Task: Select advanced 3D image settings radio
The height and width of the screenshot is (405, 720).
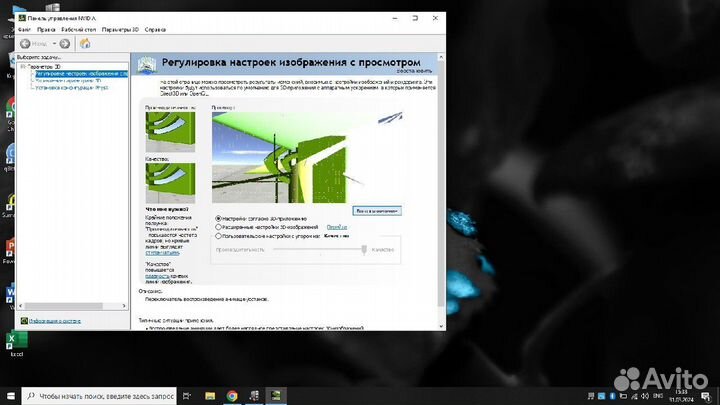Action: 219,227
